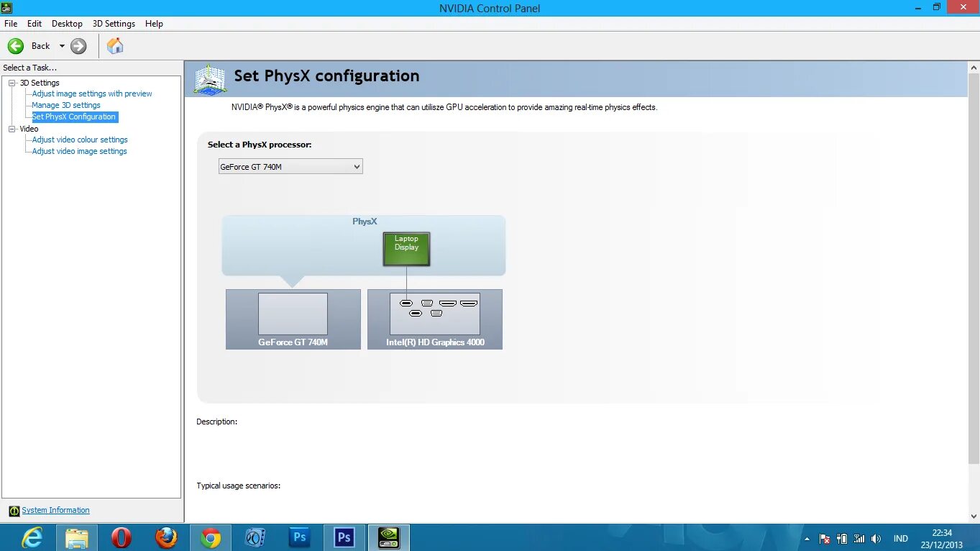Click the 'Set PhysX configuration' page title
Screen dimensions: 980x551
coord(326,76)
